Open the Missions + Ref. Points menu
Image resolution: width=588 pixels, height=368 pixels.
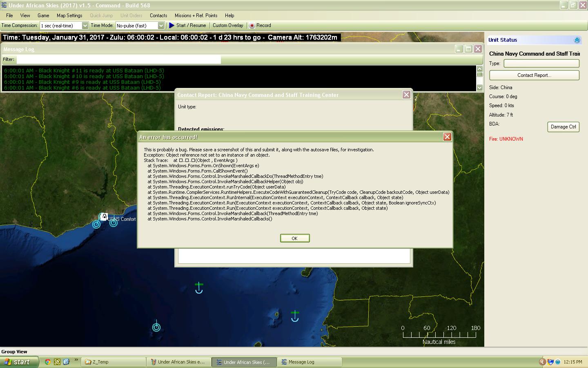tap(196, 16)
